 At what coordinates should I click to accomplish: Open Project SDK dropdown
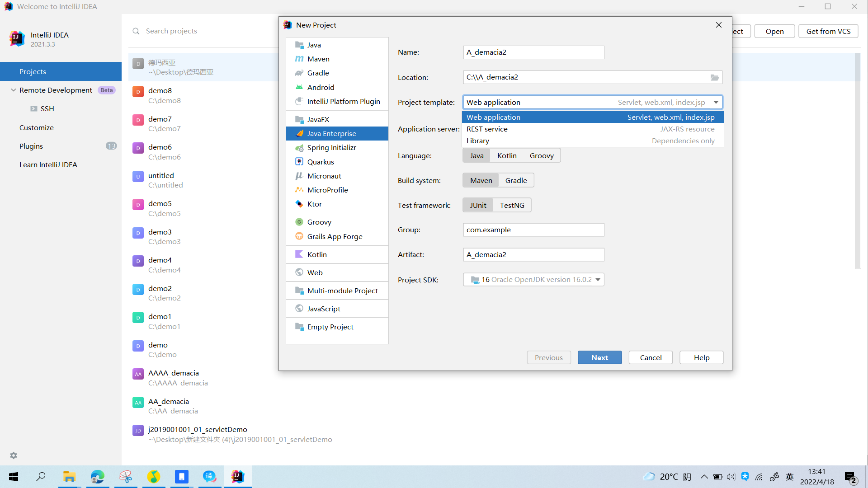(533, 280)
